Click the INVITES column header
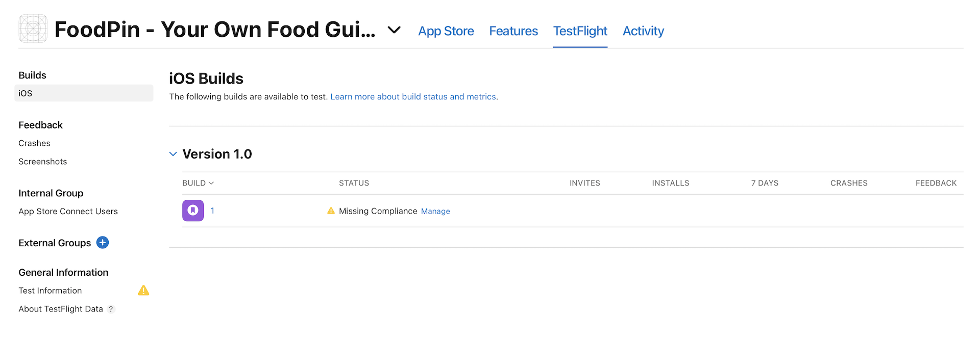980x340 pixels. (585, 183)
